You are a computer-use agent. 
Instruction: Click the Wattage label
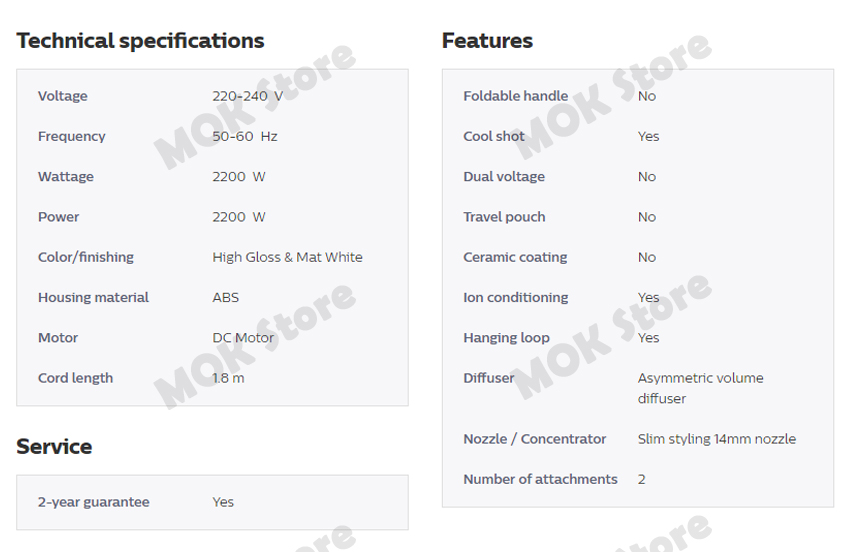point(66,177)
